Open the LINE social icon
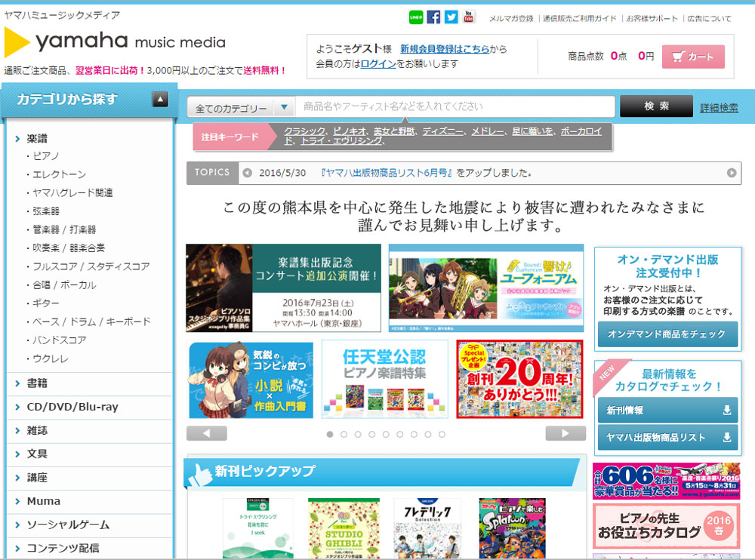Screen dimensions: 755x560 coord(415,17)
